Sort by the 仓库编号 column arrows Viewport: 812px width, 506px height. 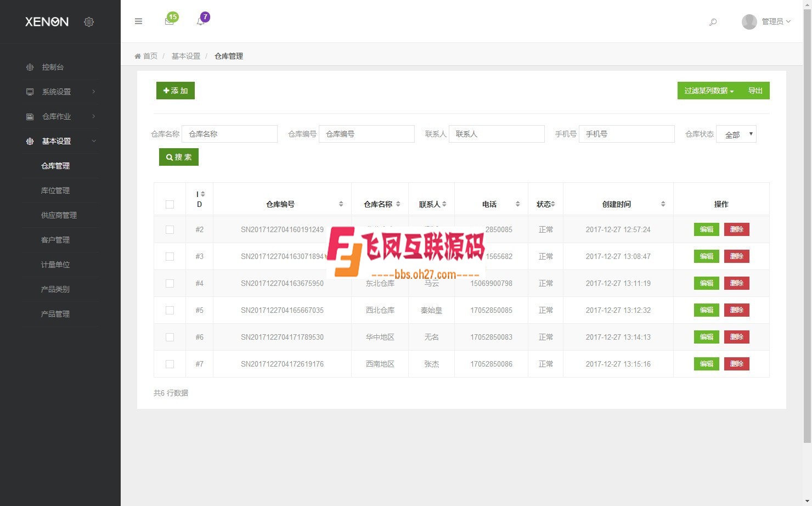click(341, 204)
